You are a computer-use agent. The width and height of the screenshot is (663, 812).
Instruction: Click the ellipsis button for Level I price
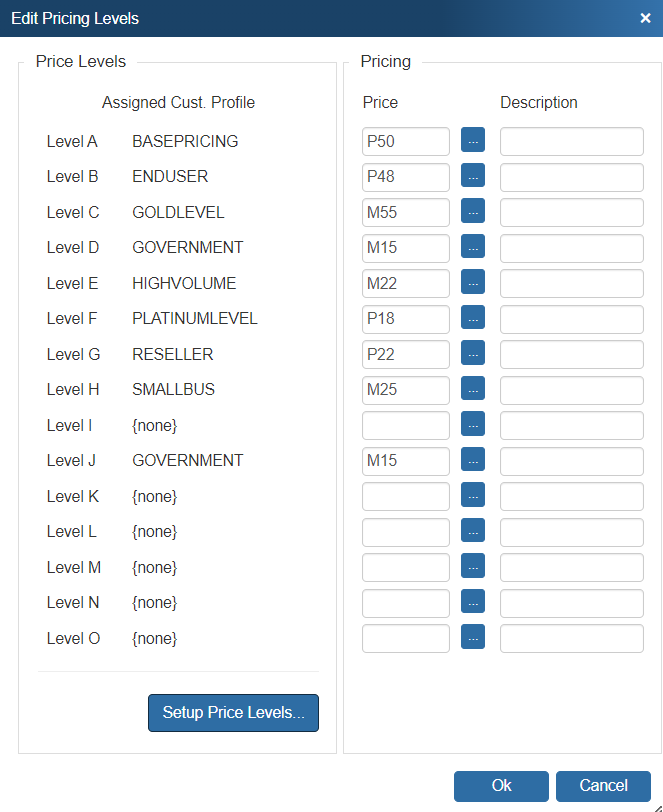tap(472, 425)
